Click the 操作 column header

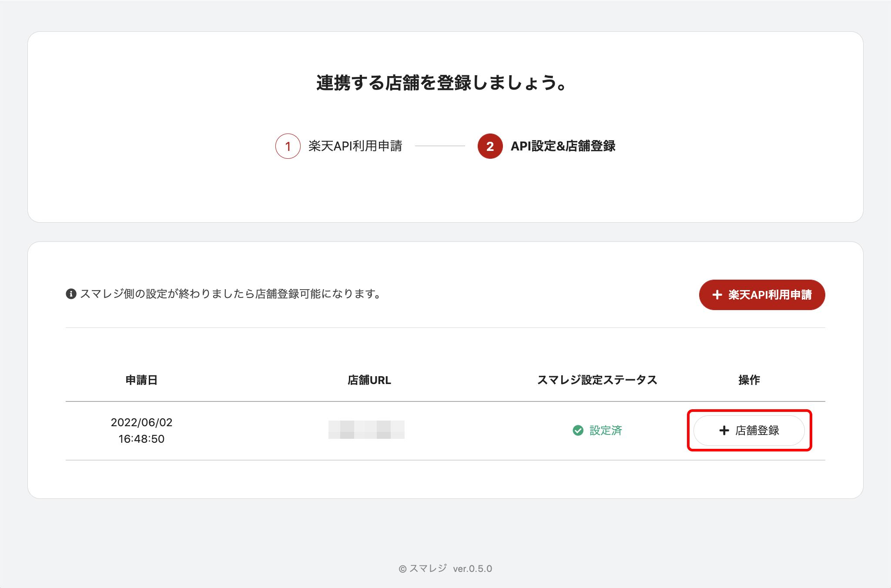(749, 380)
